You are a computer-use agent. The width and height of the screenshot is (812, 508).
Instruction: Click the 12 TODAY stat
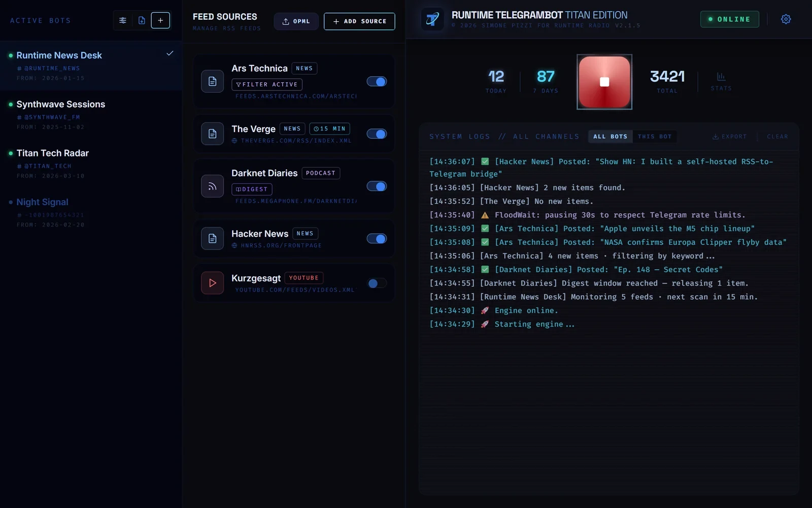pyautogui.click(x=496, y=81)
